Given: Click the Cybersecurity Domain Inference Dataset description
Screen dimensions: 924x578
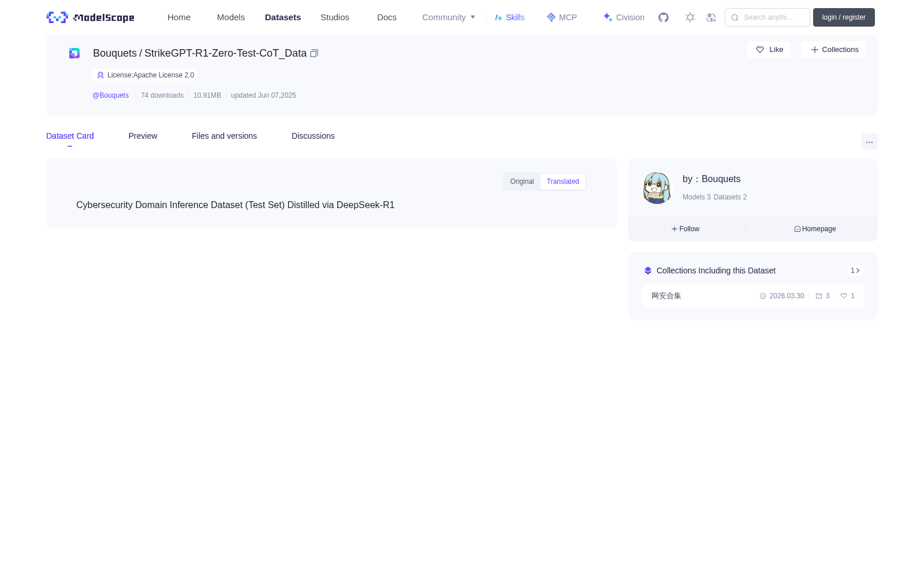Looking at the screenshot, I should [x=235, y=205].
